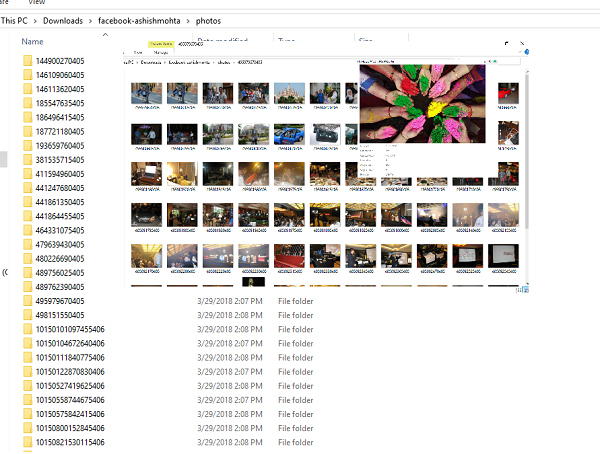Go to facebook-ashishmohta breadcrumb segment

point(139,21)
